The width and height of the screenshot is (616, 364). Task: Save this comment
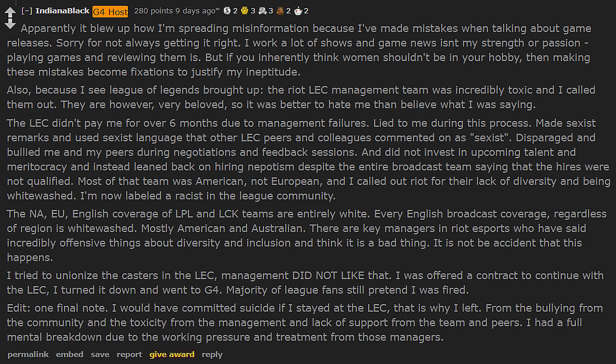(99, 354)
